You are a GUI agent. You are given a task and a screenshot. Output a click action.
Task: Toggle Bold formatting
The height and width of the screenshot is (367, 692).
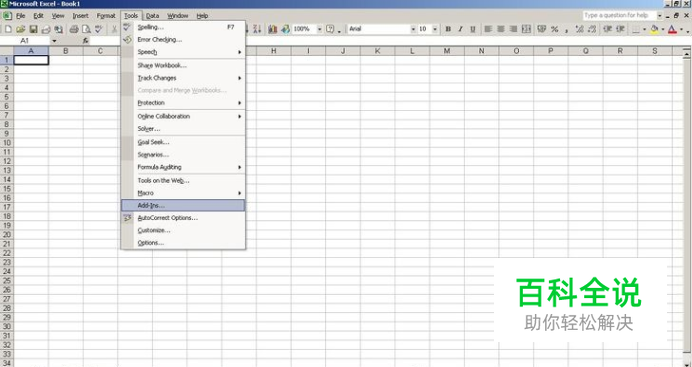pyautogui.click(x=448, y=29)
